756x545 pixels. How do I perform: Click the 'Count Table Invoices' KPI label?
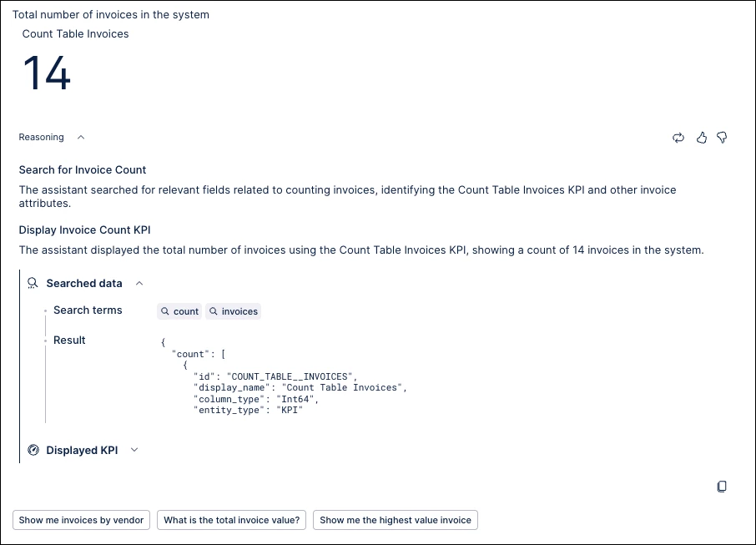[75, 33]
